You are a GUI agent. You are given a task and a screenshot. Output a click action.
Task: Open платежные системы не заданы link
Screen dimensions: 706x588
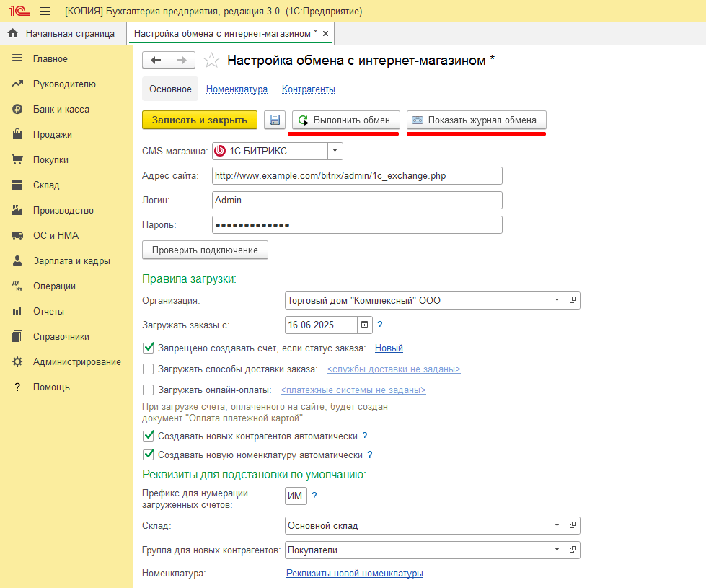click(x=353, y=390)
